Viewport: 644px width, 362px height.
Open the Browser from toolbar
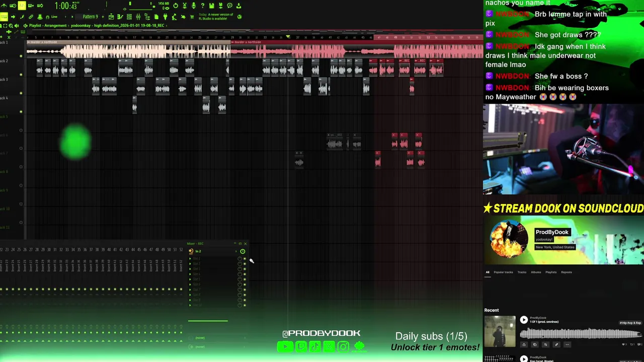[x=147, y=17]
